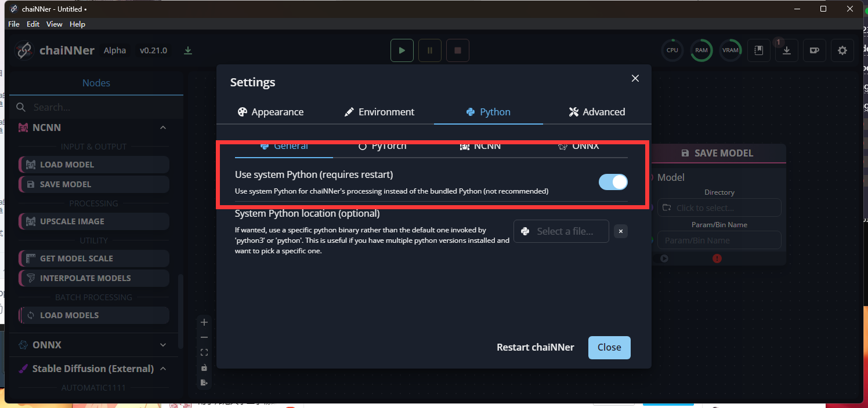Screen dimensions: 868x408
Task: Select the Save Model node in sidebar
Action: click(94, 184)
